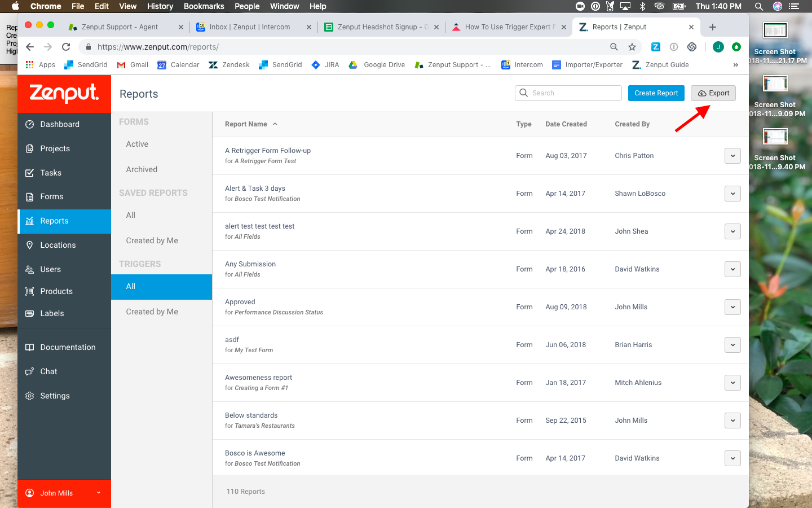Click the reports Search field
The height and width of the screenshot is (508, 812).
point(568,93)
